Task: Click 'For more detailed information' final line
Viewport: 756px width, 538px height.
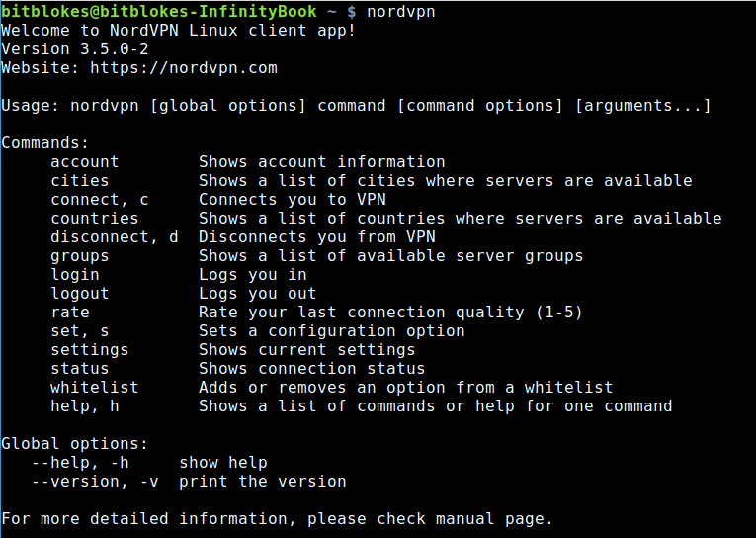Action: point(278,519)
